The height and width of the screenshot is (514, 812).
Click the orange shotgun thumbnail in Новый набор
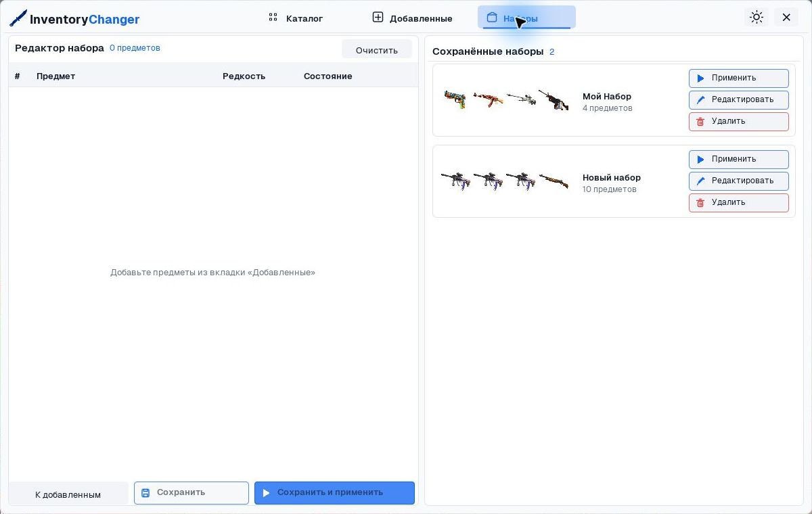point(554,181)
